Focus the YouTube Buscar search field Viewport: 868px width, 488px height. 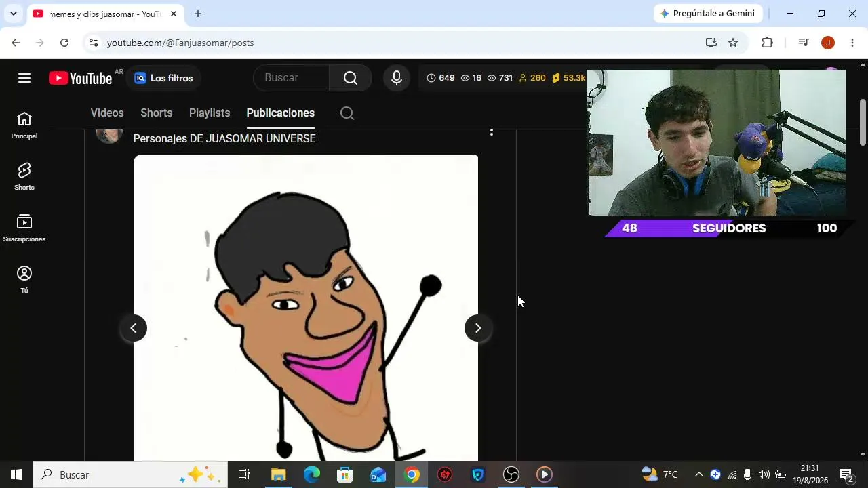click(x=292, y=78)
